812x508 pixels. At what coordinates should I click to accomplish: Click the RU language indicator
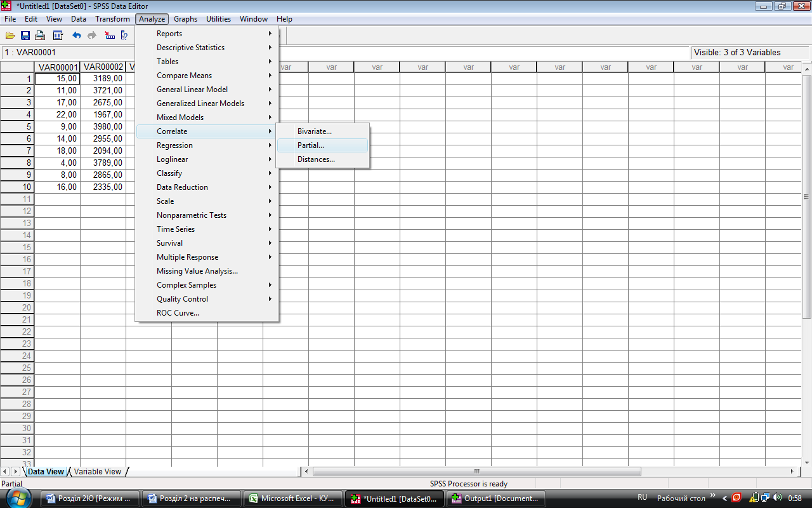642,498
